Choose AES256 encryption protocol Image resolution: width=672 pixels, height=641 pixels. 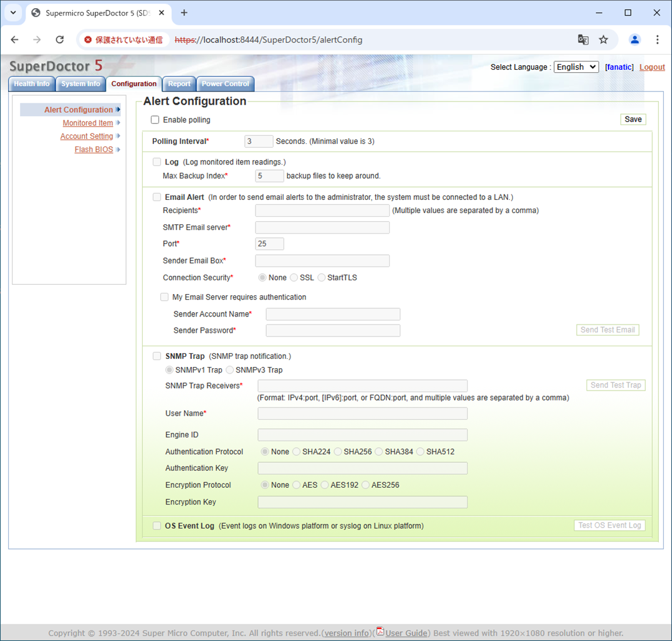tap(365, 485)
